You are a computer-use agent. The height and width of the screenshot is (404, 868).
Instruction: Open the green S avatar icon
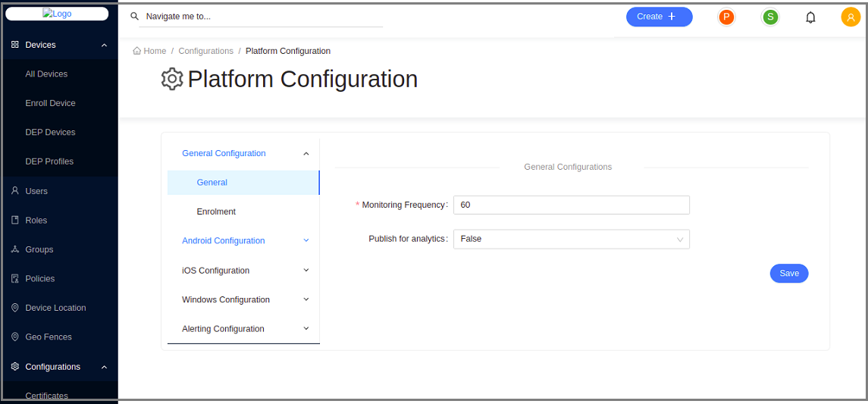point(770,17)
